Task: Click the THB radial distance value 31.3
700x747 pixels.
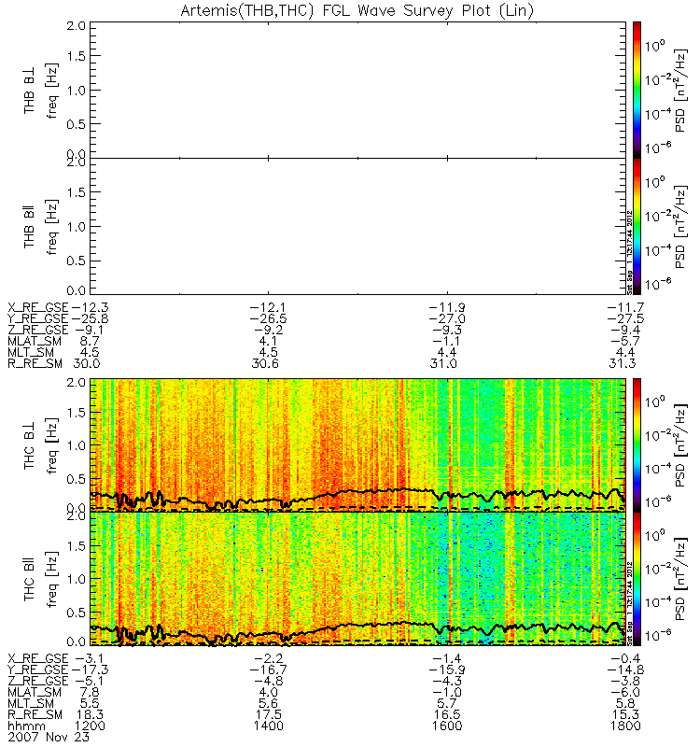Action: tap(623, 364)
